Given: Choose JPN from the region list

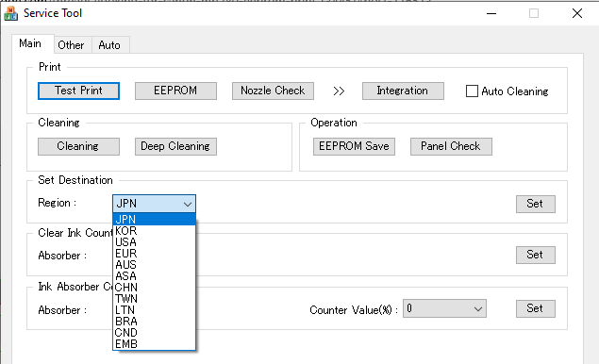Looking at the screenshot, I should 155,219.
